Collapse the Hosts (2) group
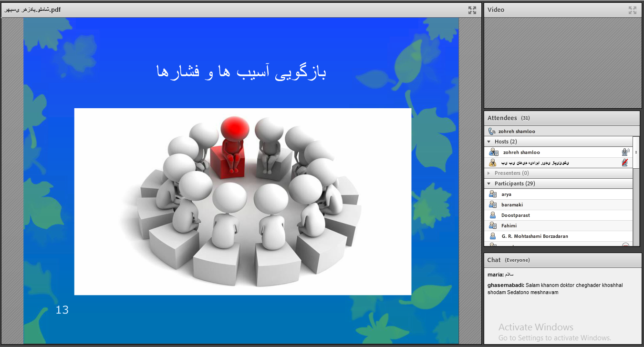 [x=488, y=142]
